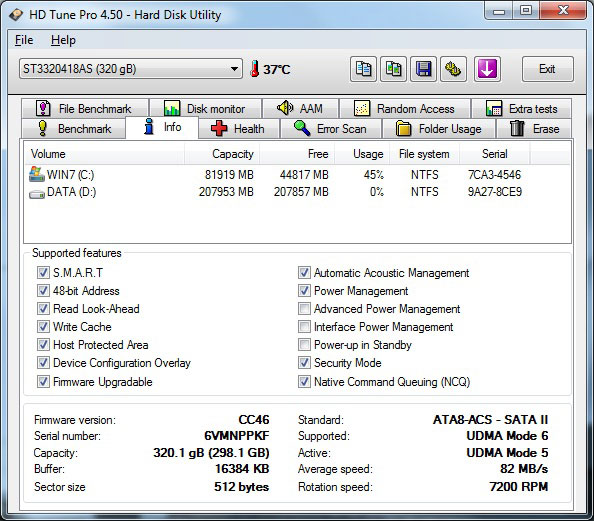Click the buffer value 16384 KB
The height and width of the screenshot is (521, 594).
[x=242, y=469]
